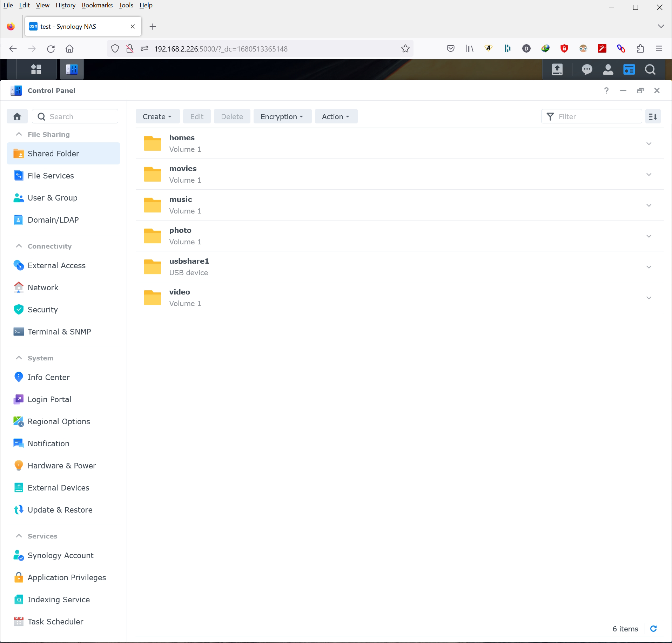Click the upload queue icon in DSM taskbar
672x643 pixels.
point(557,69)
